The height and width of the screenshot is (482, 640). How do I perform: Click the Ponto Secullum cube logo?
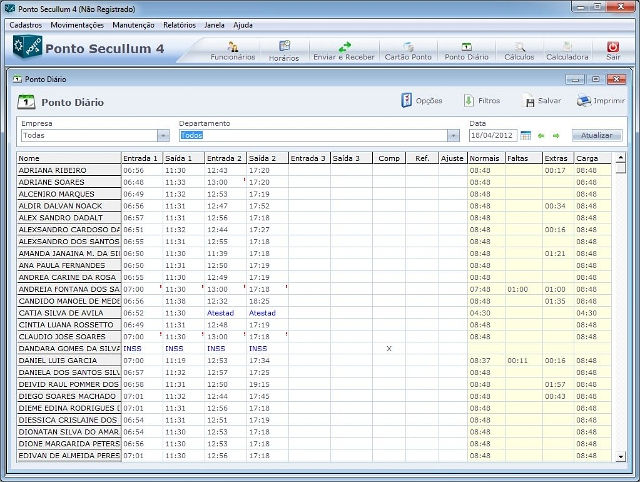point(27,47)
